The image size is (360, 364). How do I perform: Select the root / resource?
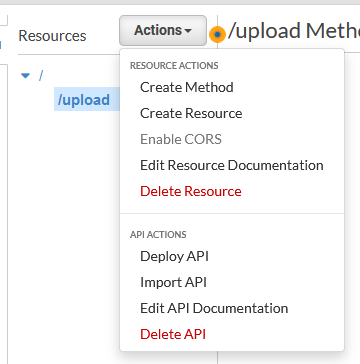click(x=41, y=76)
